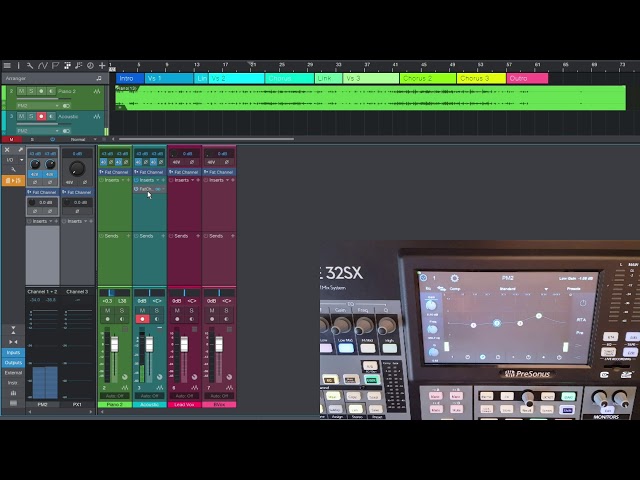Click the BVox channel volume fader
Image resolution: width=640 pixels, height=480 pixels.
point(219,345)
